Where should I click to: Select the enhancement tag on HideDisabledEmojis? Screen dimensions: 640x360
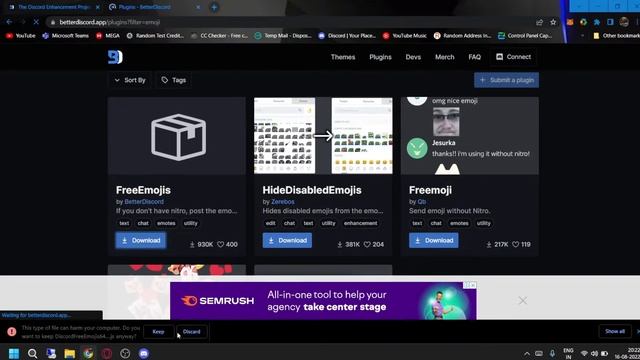pos(360,223)
